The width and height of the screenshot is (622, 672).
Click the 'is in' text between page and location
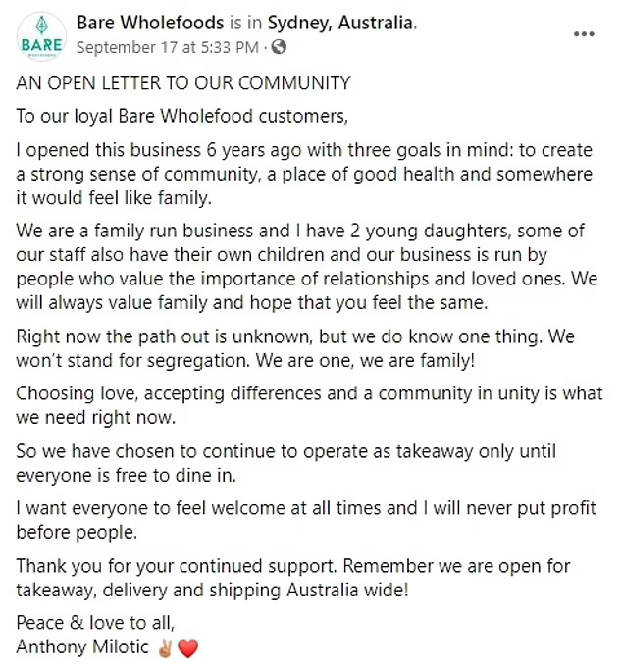pyautogui.click(x=245, y=23)
